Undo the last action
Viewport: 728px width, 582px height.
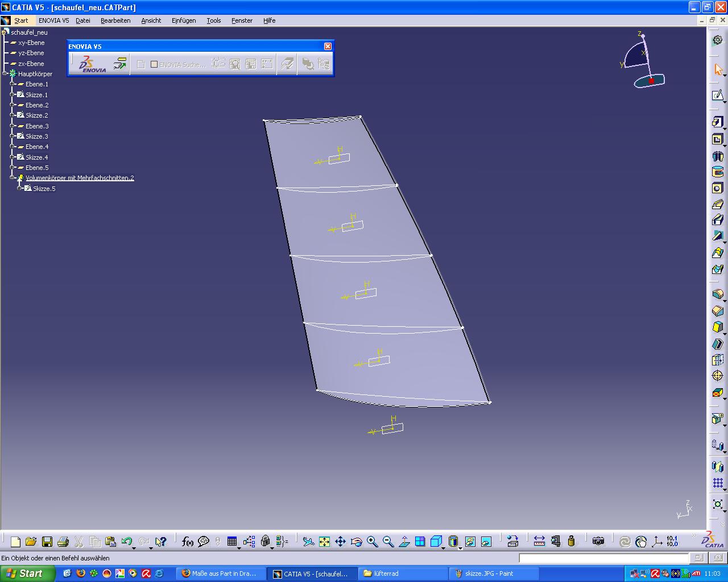point(126,542)
